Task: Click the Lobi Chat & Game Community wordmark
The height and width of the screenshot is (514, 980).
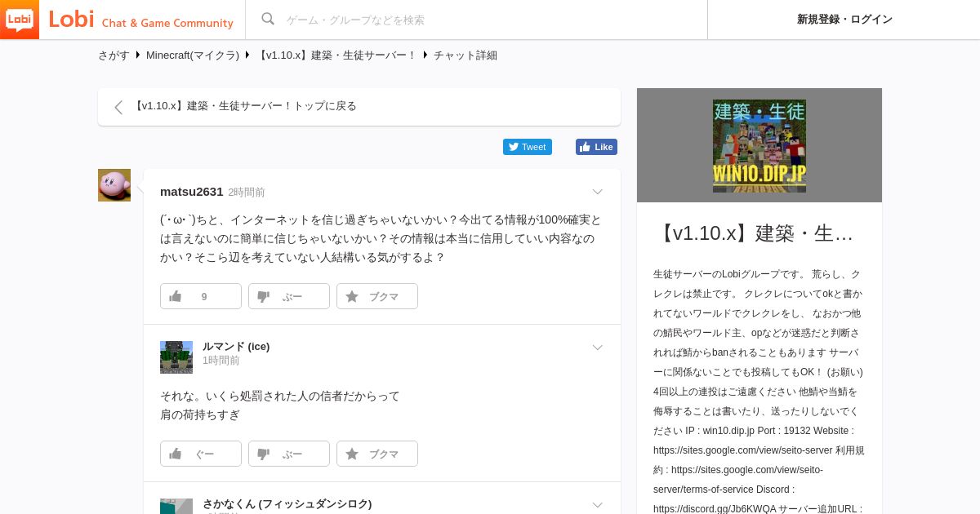Action: coord(140,20)
